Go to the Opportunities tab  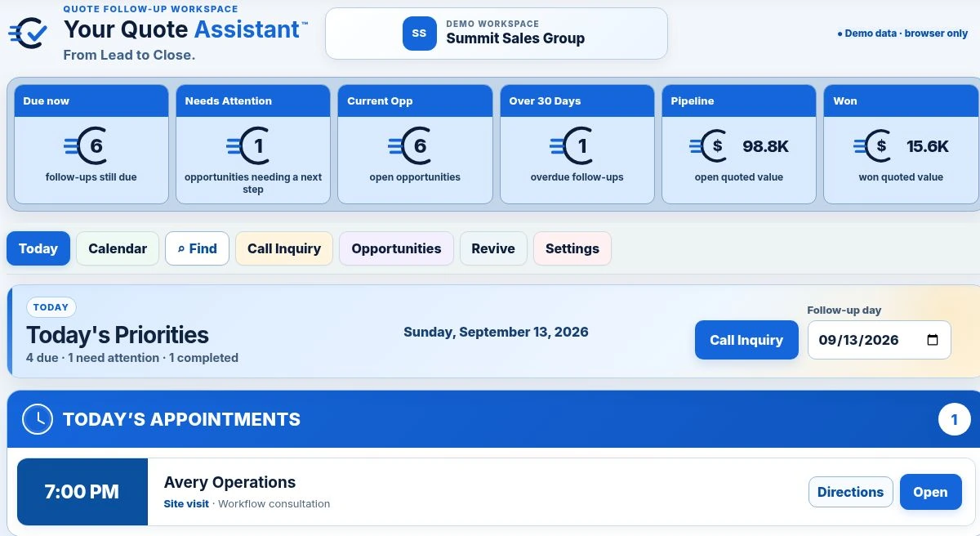point(396,248)
